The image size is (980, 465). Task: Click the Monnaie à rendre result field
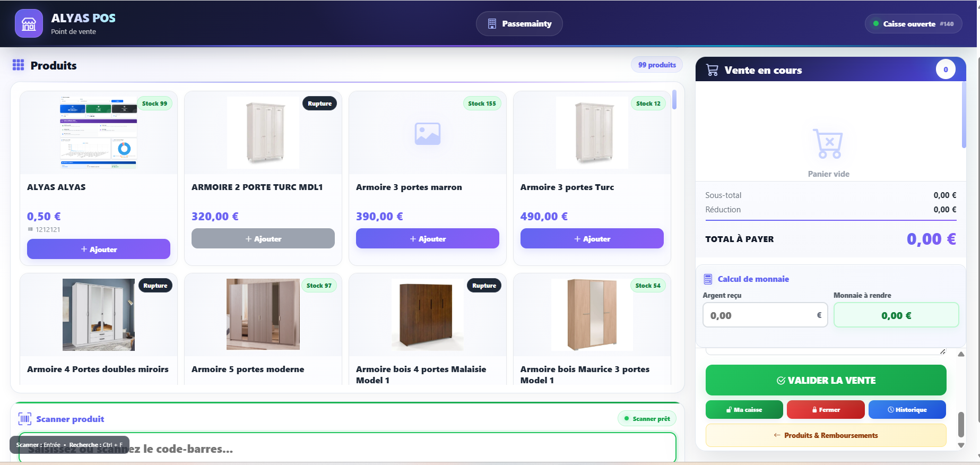[x=896, y=315]
